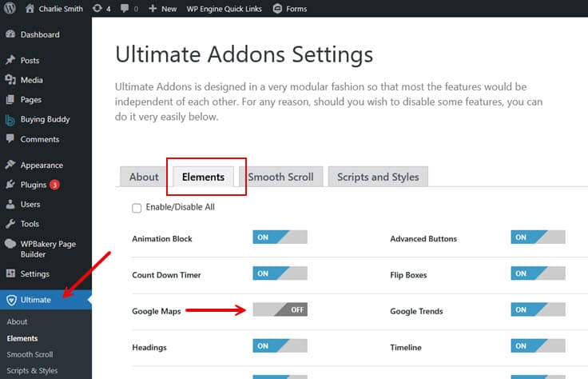This screenshot has height=379, width=588.
Task: Click the Plugins plug icon
Action: click(x=10, y=184)
